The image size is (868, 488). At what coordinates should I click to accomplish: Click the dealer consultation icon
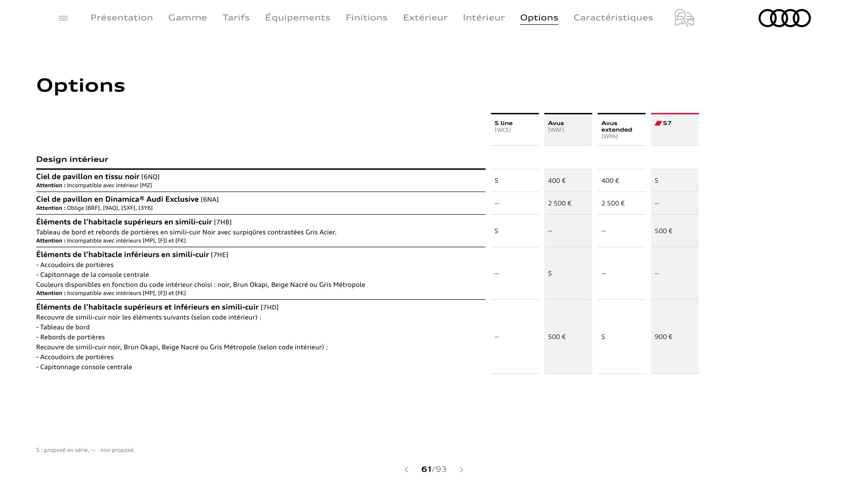click(x=684, y=18)
